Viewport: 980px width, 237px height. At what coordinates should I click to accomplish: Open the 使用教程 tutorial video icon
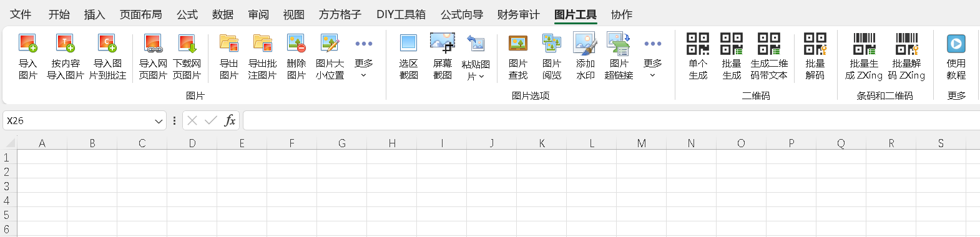(x=956, y=44)
